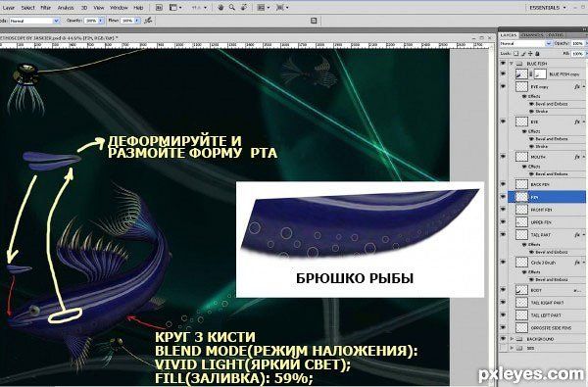The height and width of the screenshot is (387, 588).
Task: Switch to the Paths tab
Action: [x=555, y=35]
